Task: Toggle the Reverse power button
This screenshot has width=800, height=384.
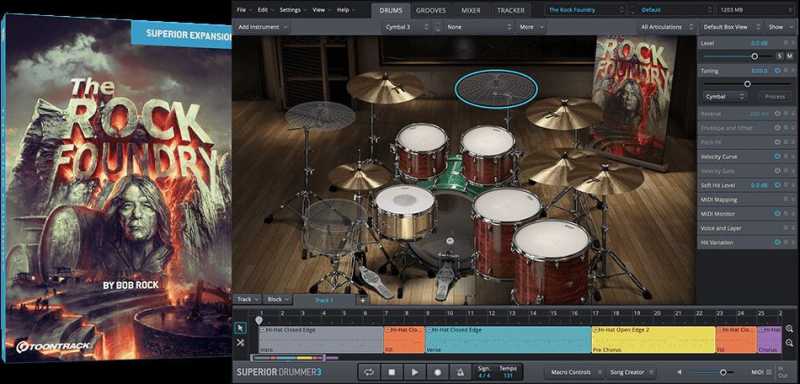Action: (778, 114)
